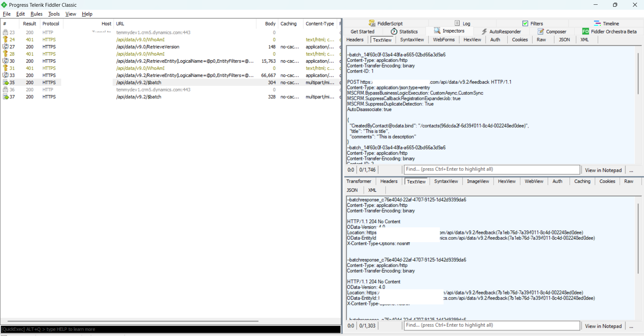The width and height of the screenshot is (644, 336).
Task: Open the request XML tab
Action: pos(584,39)
